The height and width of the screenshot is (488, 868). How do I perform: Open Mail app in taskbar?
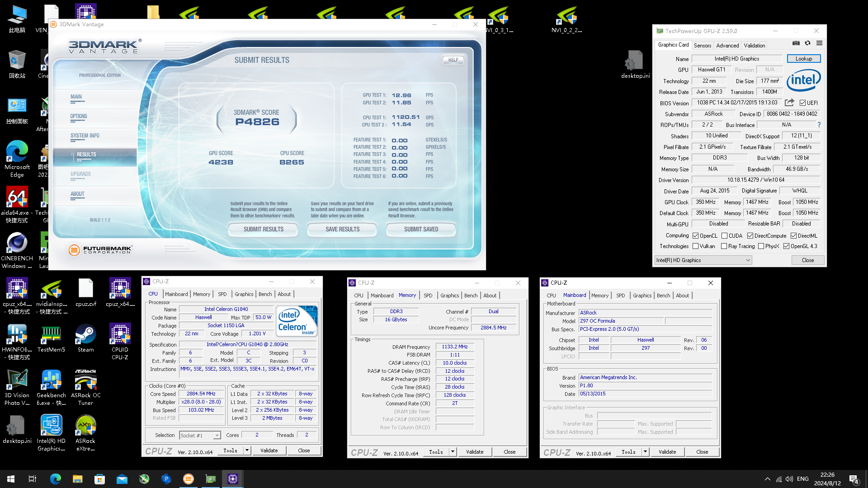(122, 479)
